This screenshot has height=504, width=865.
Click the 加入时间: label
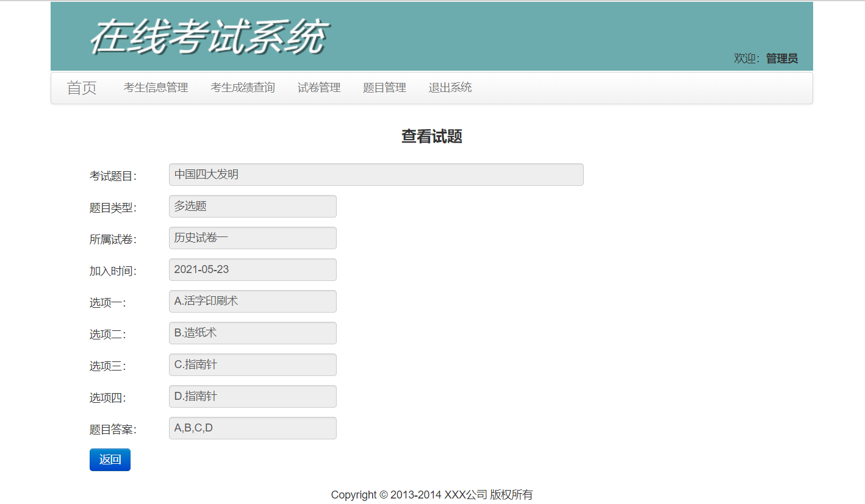tap(113, 271)
